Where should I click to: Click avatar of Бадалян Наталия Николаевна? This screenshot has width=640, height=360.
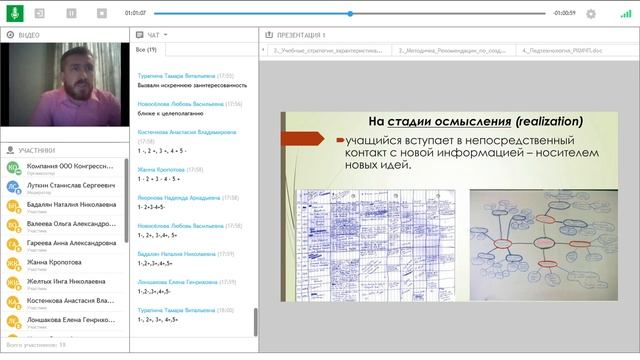tap(13, 206)
